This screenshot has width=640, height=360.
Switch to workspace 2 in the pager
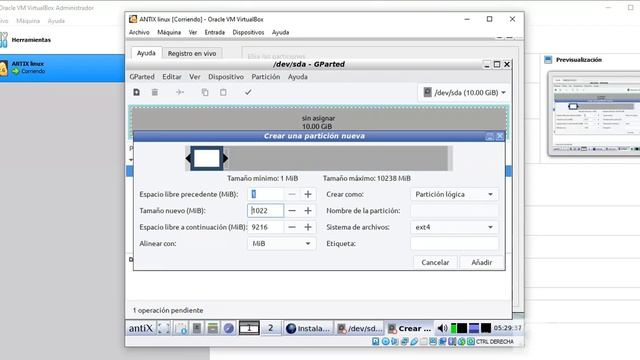click(x=270, y=328)
